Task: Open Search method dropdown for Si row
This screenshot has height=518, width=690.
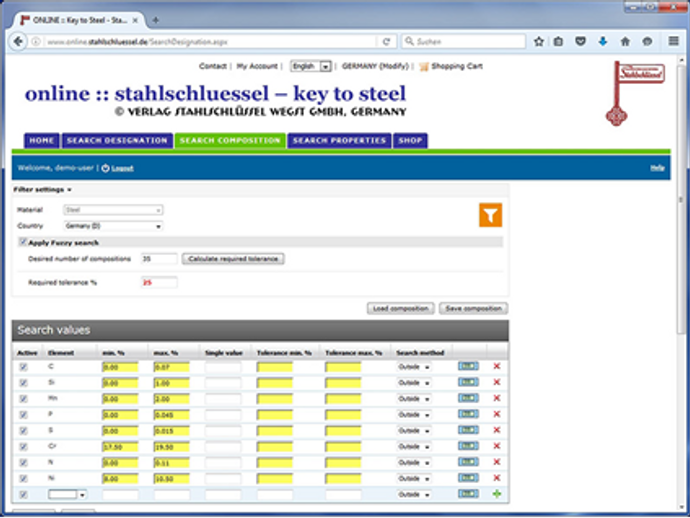Action: 414,383
